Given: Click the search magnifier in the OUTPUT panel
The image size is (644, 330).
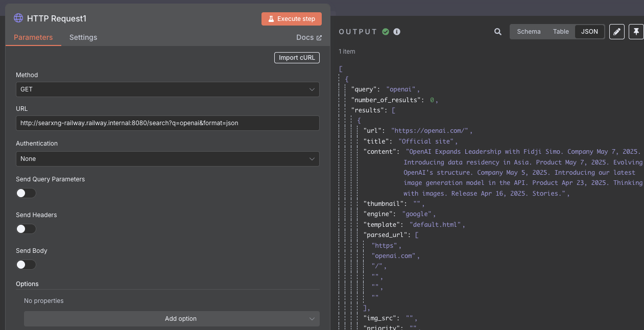Looking at the screenshot, I should [497, 31].
